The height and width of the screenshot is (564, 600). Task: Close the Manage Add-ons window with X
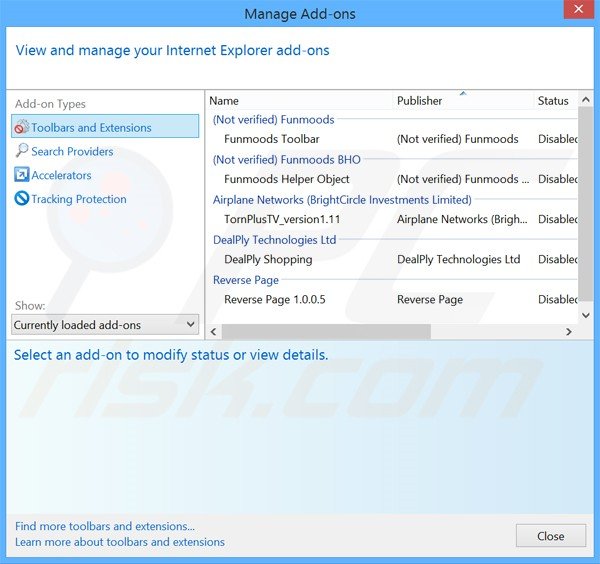(x=579, y=9)
